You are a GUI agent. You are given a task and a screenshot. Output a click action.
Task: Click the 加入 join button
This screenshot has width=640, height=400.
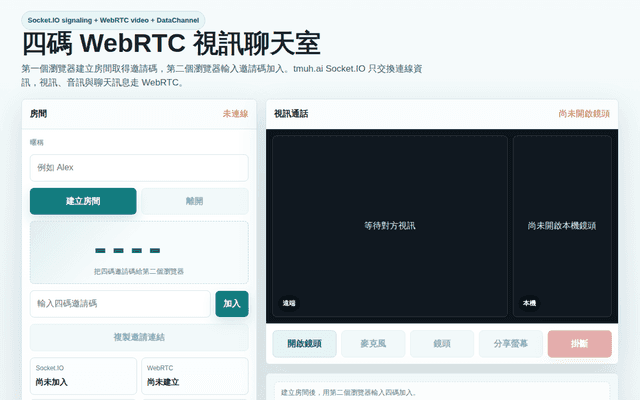(232, 304)
